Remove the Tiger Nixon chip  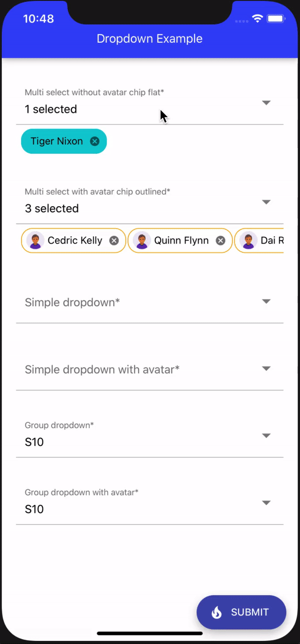point(94,141)
